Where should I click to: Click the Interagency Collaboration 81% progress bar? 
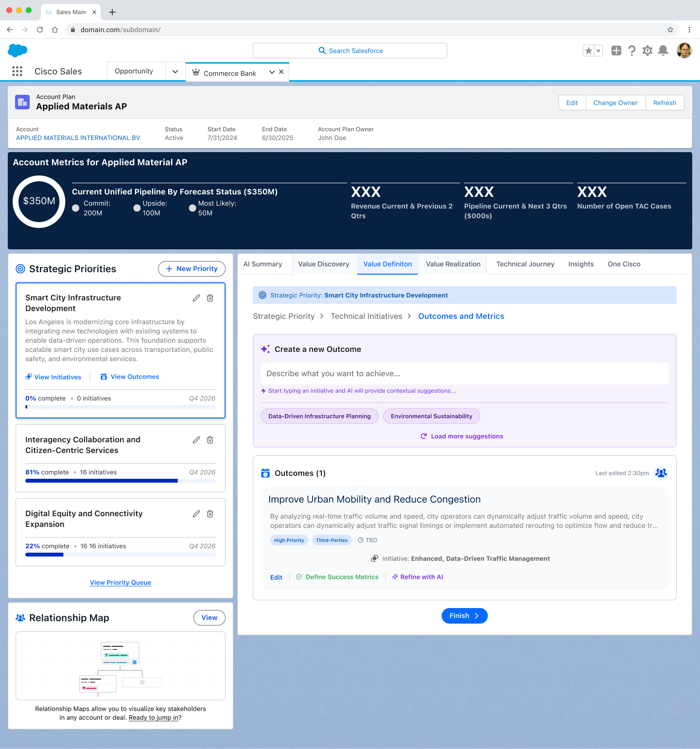point(121,481)
